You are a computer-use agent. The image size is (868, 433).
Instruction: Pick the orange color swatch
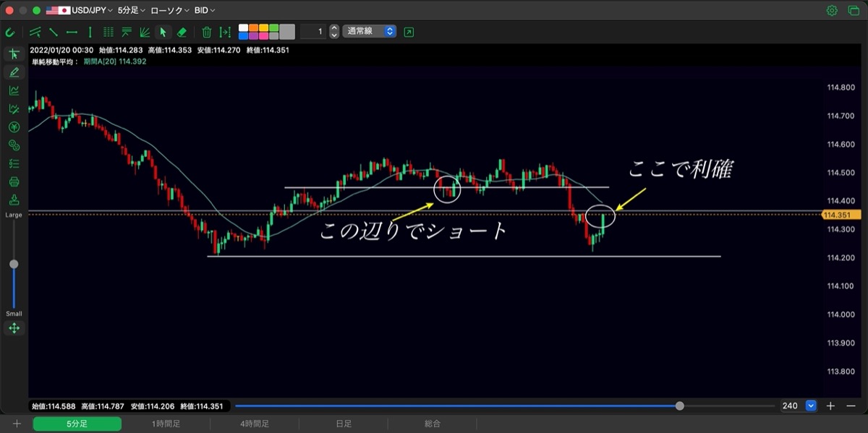253,28
